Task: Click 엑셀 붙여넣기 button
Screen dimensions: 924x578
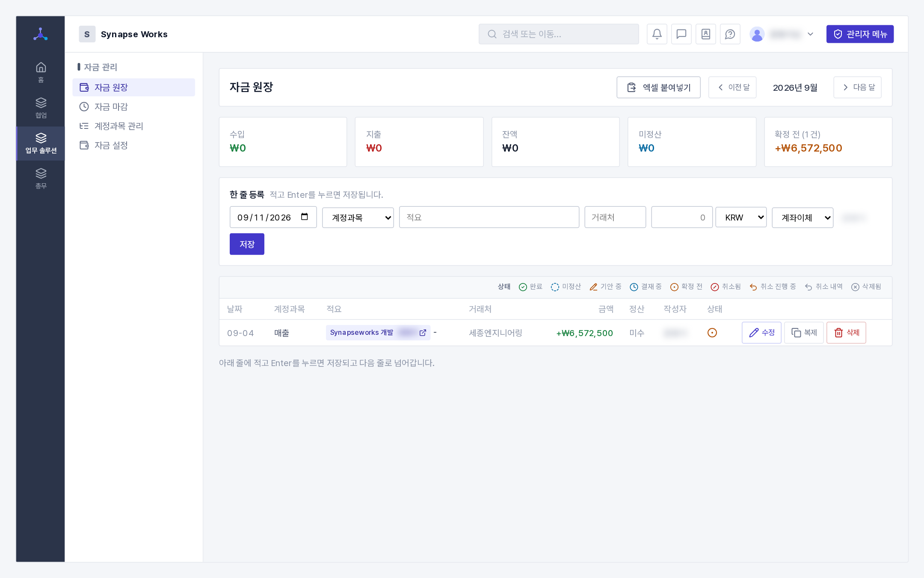Action: point(658,87)
